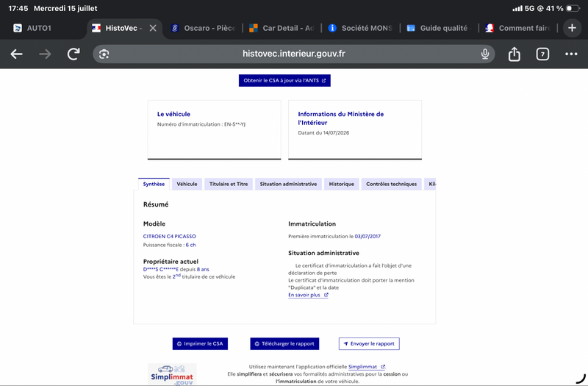588x386 pixels.
Task: Add a new tab with the plus button
Action: pos(572,28)
